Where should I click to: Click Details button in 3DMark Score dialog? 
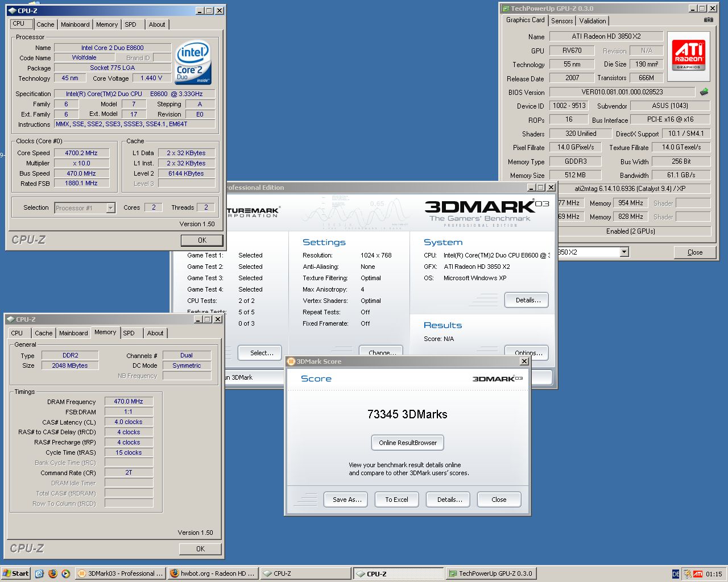(449, 500)
